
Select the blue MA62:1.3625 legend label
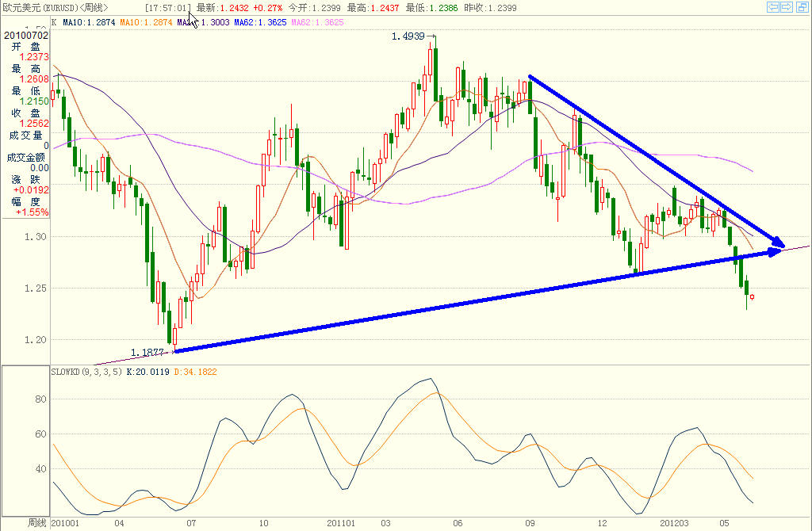(x=260, y=22)
